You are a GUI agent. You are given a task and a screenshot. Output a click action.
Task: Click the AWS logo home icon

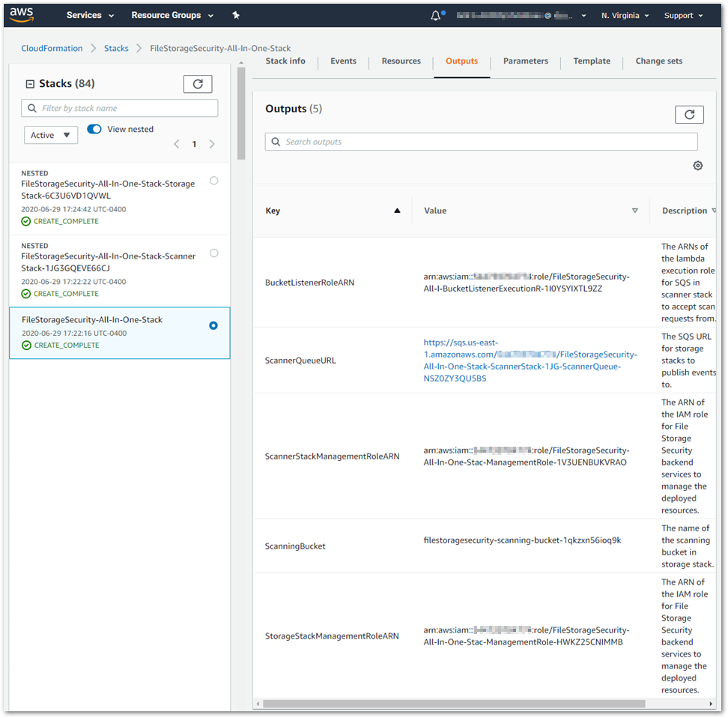pyautogui.click(x=22, y=14)
